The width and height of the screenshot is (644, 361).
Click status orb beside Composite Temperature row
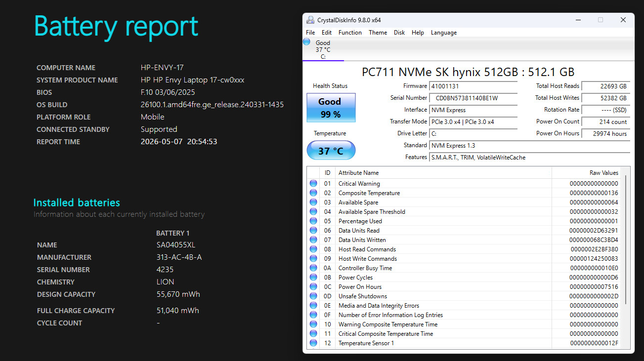[x=313, y=193]
